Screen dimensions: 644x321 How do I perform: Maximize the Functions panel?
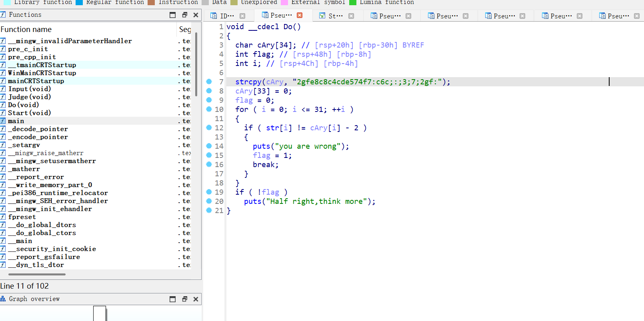173,15
